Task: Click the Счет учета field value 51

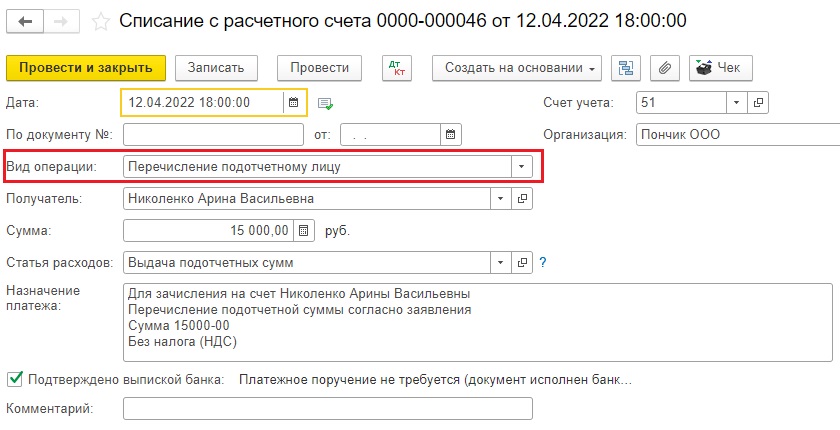Action: [x=681, y=102]
